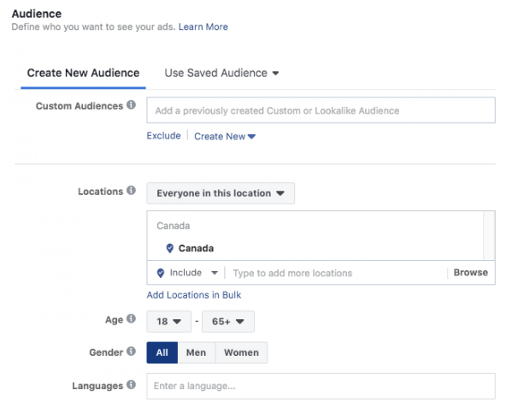Click the Browse locations button
This screenshot has width=506, height=408.
471,272
